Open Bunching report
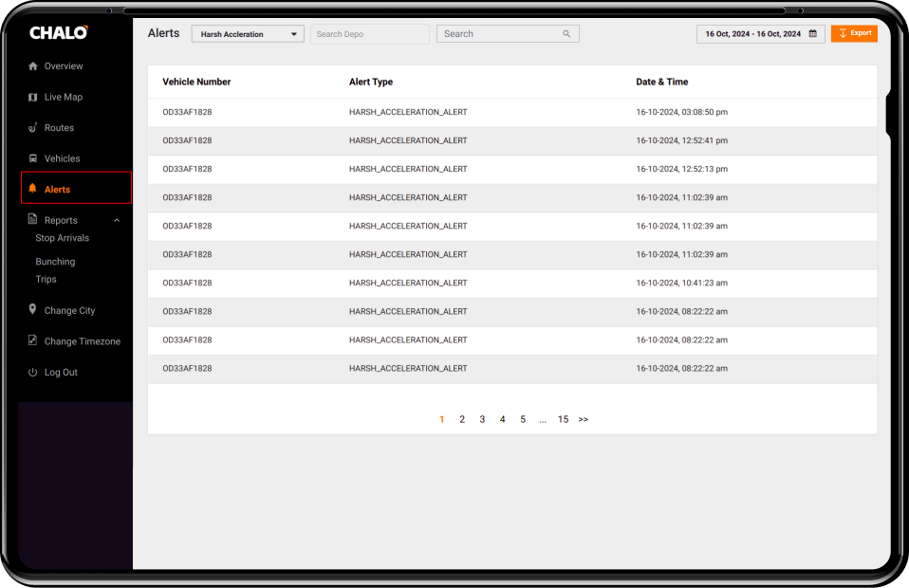Screen dimensions: 909x588 tap(55, 262)
